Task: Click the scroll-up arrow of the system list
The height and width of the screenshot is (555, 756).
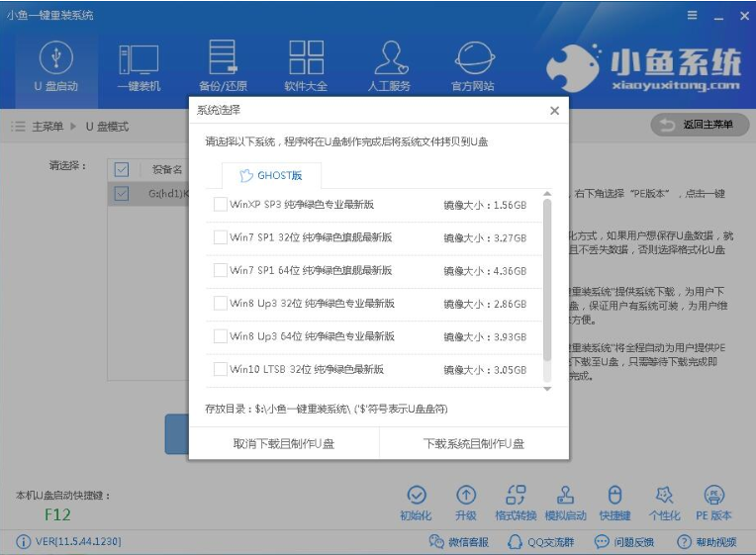Action: coord(547,194)
